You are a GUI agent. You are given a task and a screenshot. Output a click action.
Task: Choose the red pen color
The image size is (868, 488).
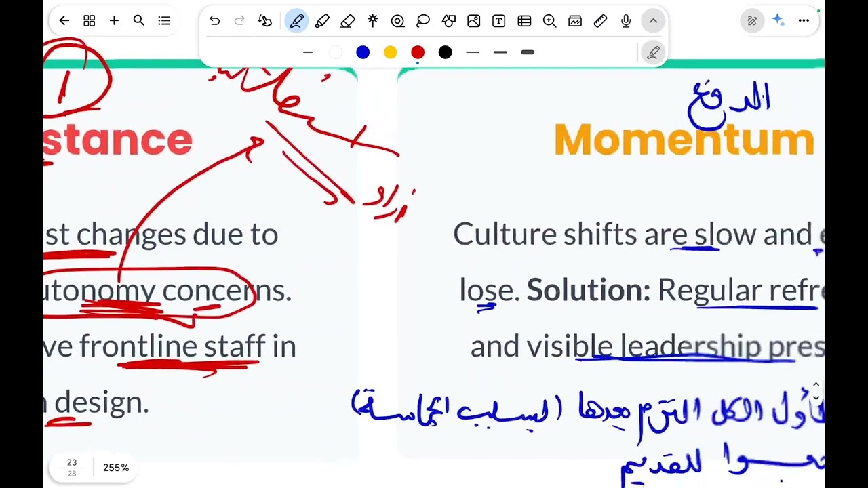pos(418,52)
